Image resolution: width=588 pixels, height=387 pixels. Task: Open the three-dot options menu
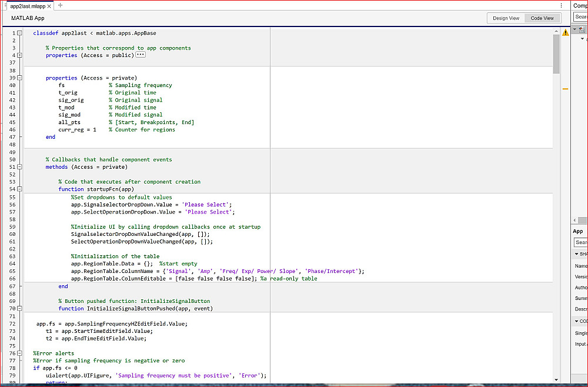click(561, 6)
